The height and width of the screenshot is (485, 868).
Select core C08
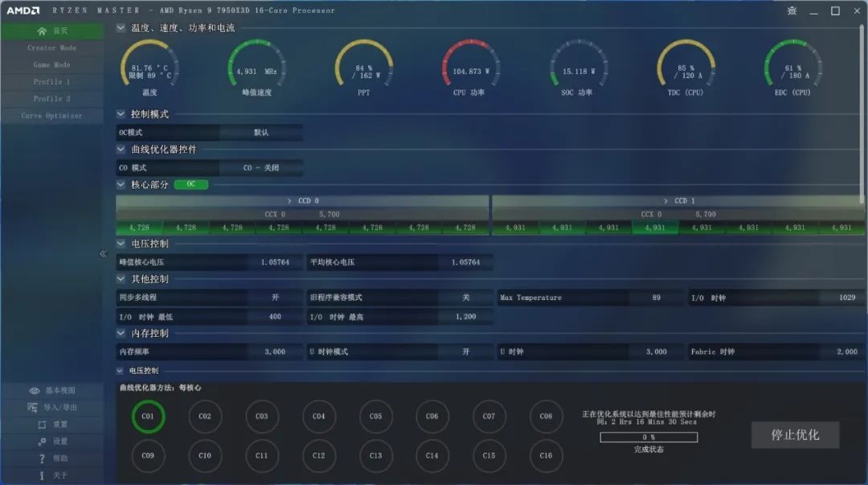point(547,417)
